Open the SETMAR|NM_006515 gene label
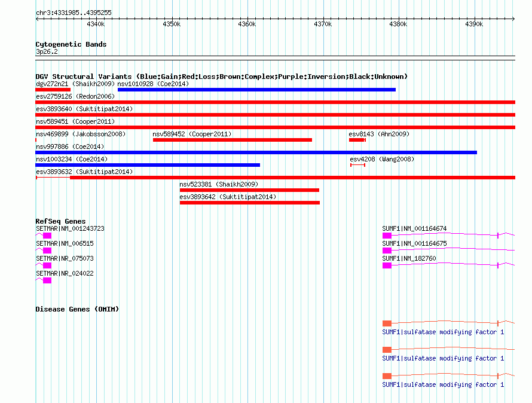Image resolution: width=532 pixels, height=403 pixels. pos(65,243)
